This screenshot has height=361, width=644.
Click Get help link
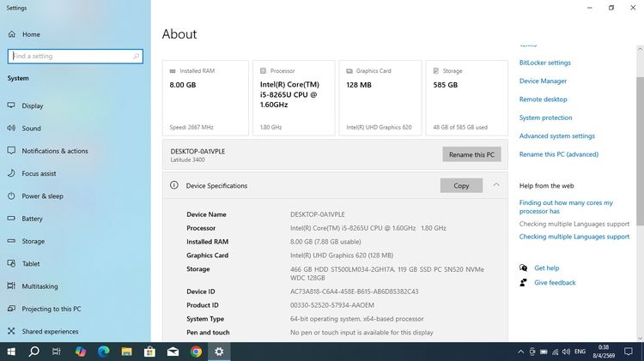[547, 268]
